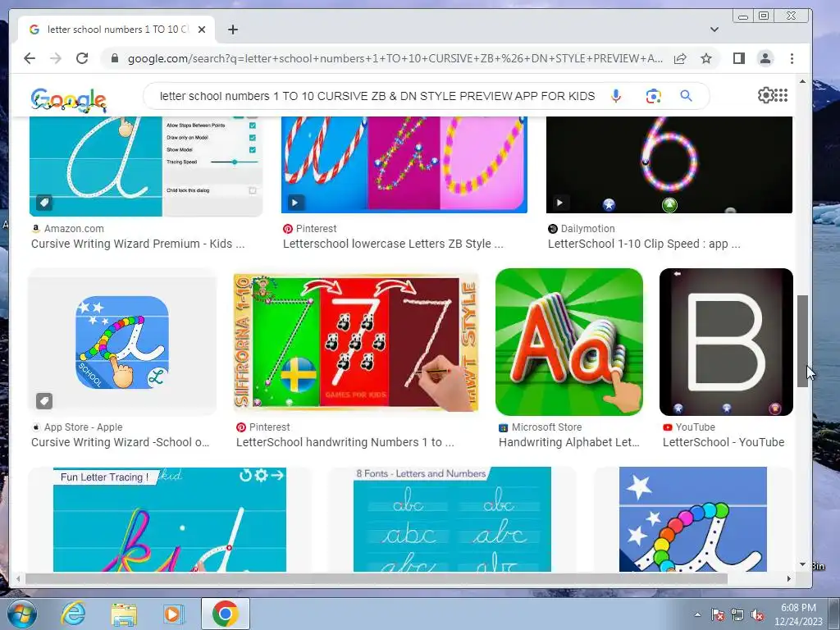Open the Google apps grid
The width and height of the screenshot is (840, 630).
pyautogui.click(x=781, y=95)
